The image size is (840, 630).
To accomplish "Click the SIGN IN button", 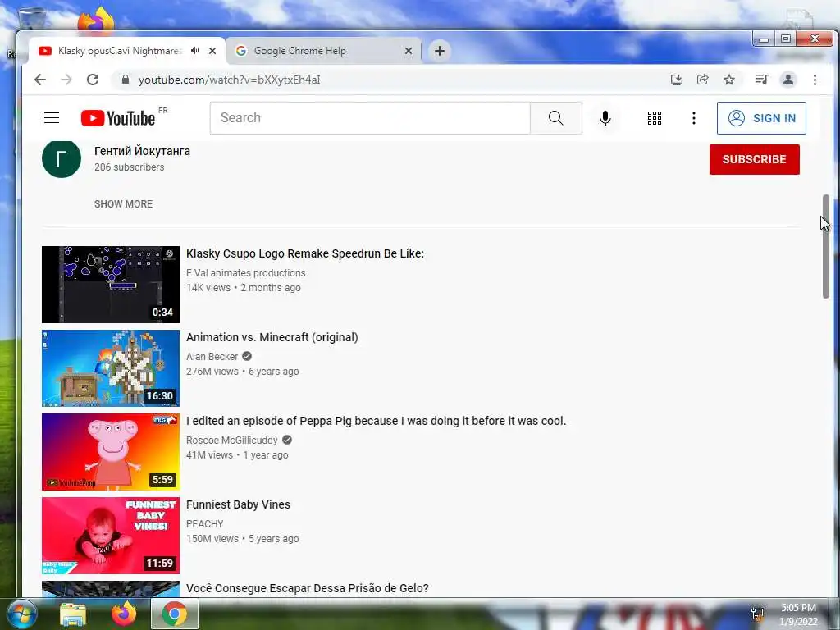I will (761, 118).
